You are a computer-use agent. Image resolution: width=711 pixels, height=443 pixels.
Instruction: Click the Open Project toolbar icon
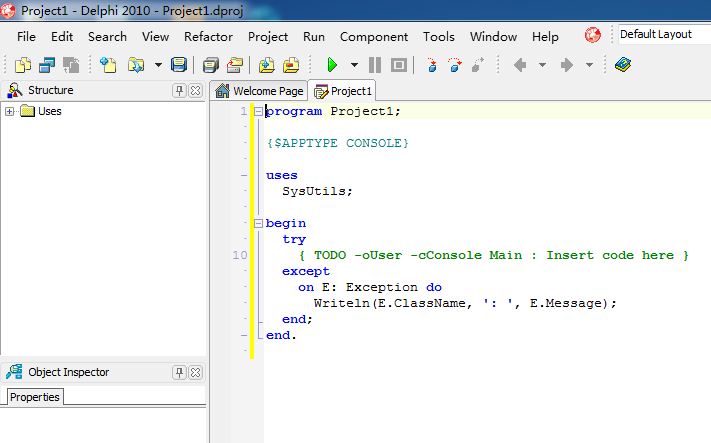(x=235, y=65)
